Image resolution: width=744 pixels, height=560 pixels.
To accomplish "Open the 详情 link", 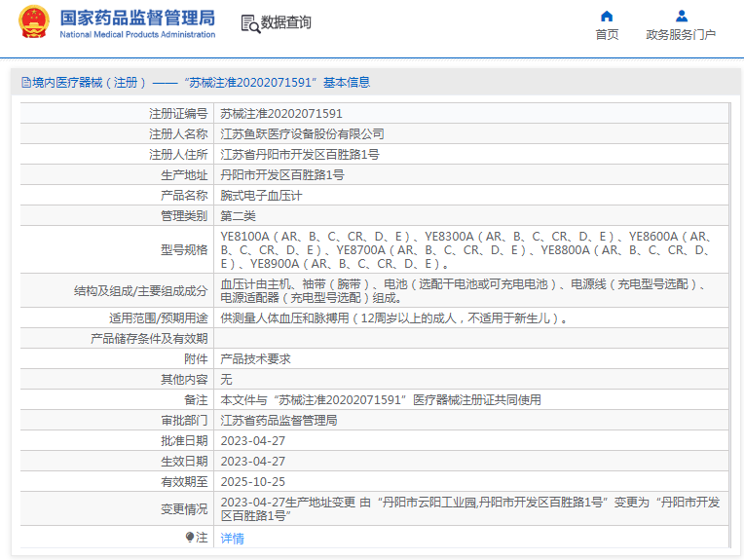I will click(233, 539).
